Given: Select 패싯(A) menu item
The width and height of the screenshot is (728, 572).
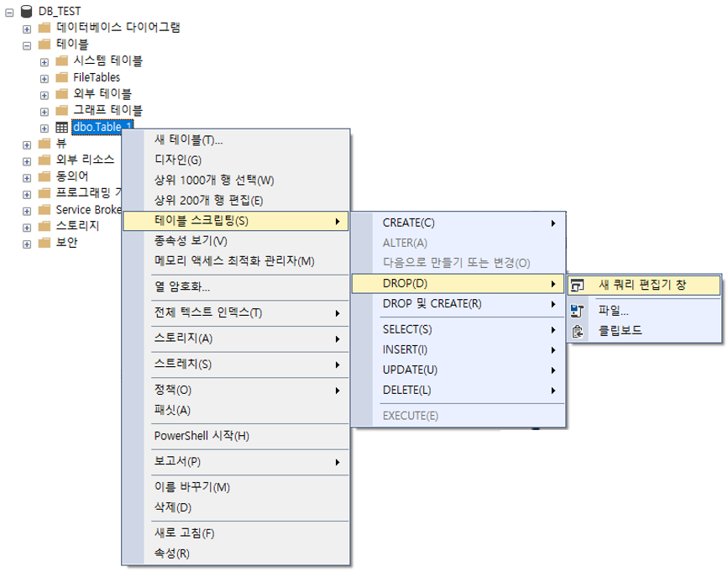Looking at the screenshot, I should click(x=236, y=411).
